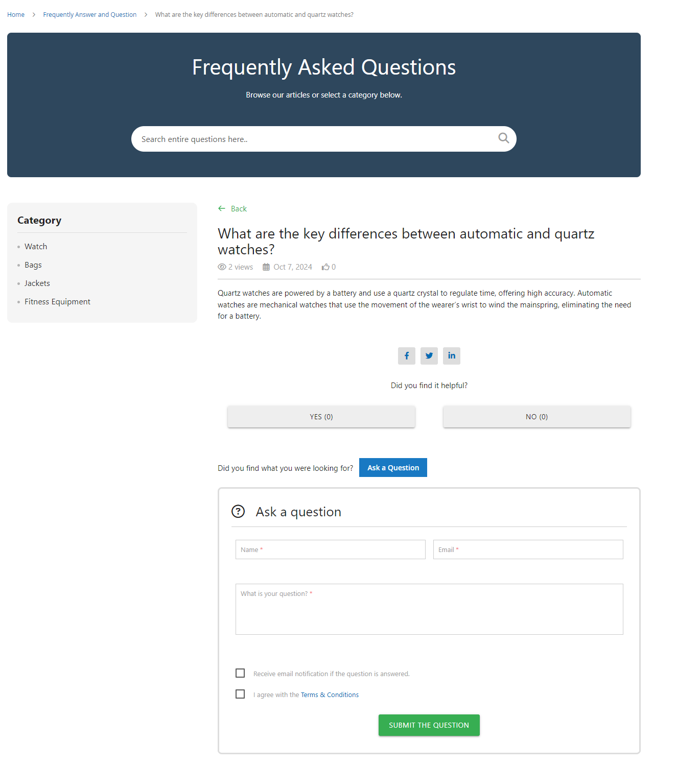Image resolution: width=700 pixels, height=766 pixels.
Task: Click the back arrow icon
Action: [x=222, y=208]
